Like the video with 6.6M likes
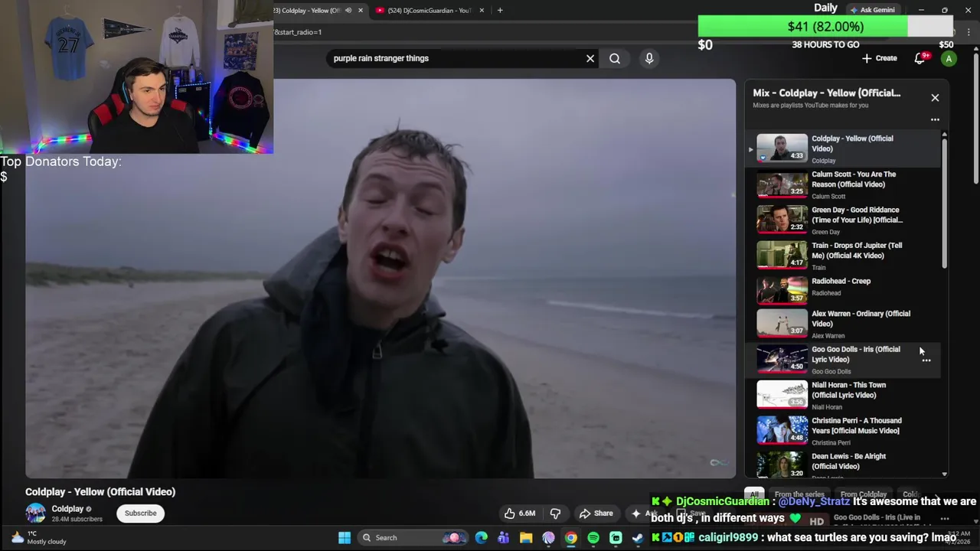This screenshot has height=551, width=980. pos(519,514)
